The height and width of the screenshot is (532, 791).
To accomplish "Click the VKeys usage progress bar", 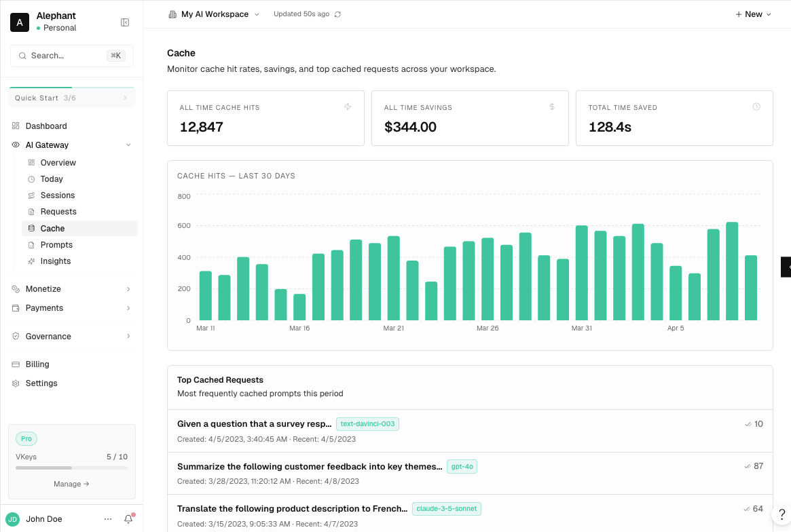I will click(x=72, y=468).
